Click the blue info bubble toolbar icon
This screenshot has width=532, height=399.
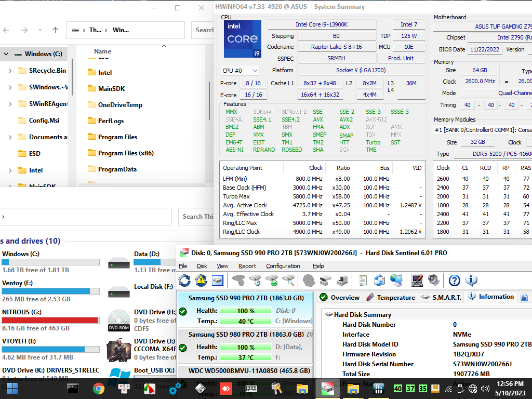coord(471,281)
